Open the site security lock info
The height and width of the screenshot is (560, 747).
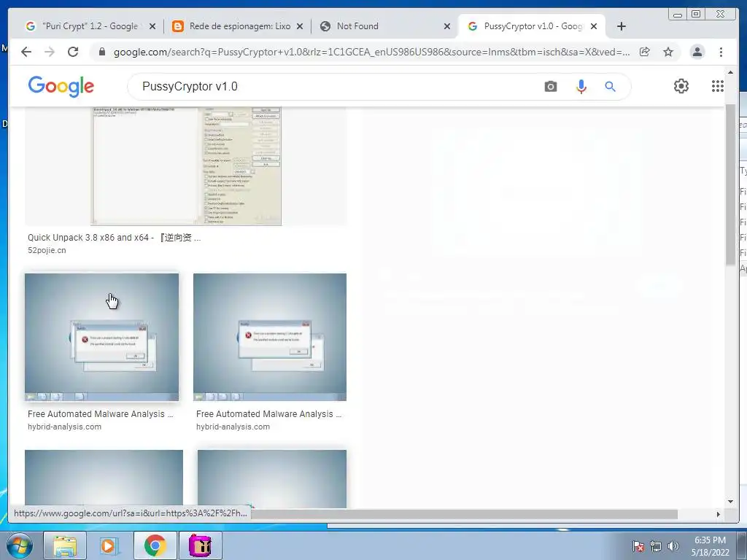click(102, 52)
